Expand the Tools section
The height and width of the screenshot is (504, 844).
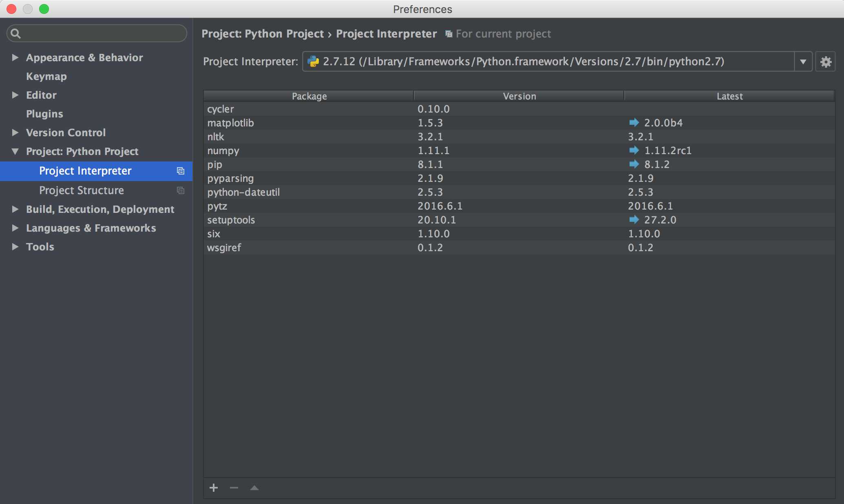click(15, 247)
